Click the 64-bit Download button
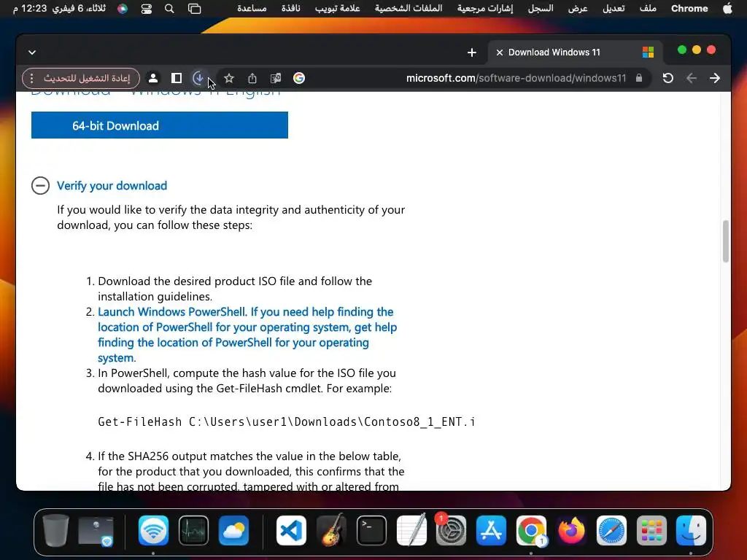Viewport: 747px width, 560px height. pos(160,125)
